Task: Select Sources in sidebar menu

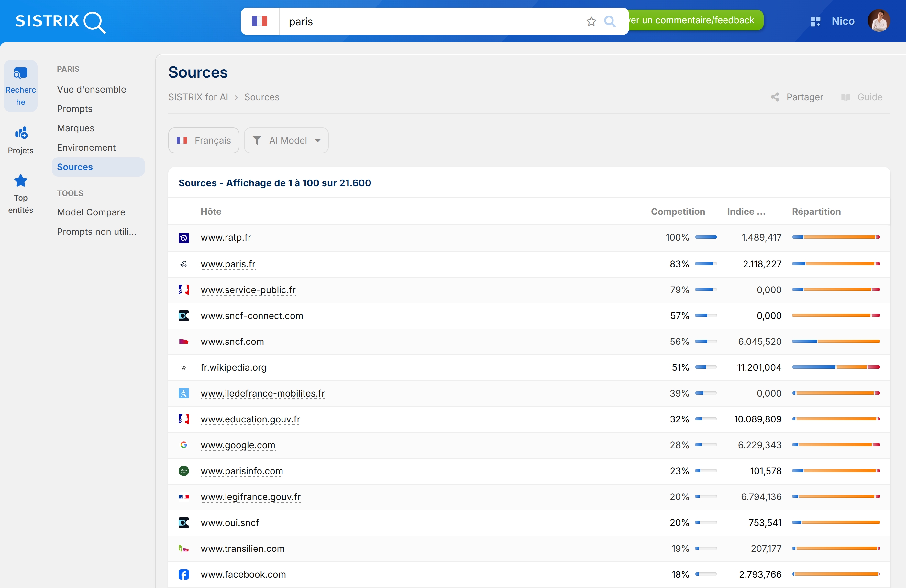Action: (98, 167)
